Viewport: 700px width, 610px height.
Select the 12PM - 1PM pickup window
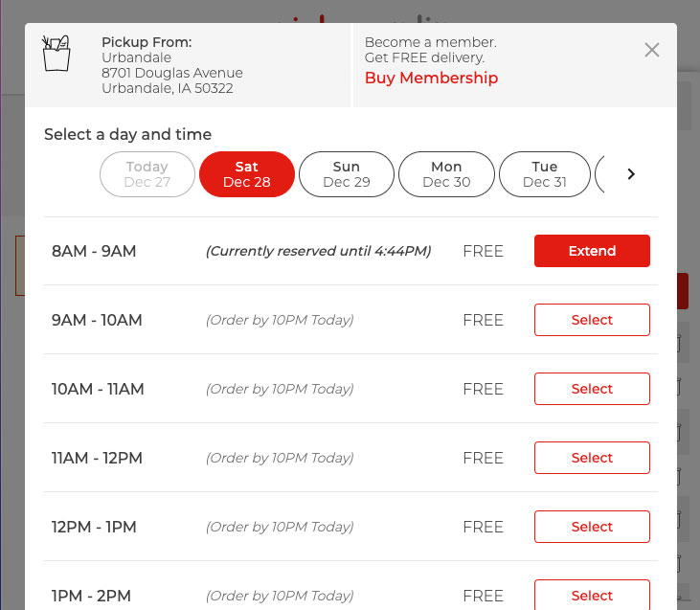tap(592, 527)
